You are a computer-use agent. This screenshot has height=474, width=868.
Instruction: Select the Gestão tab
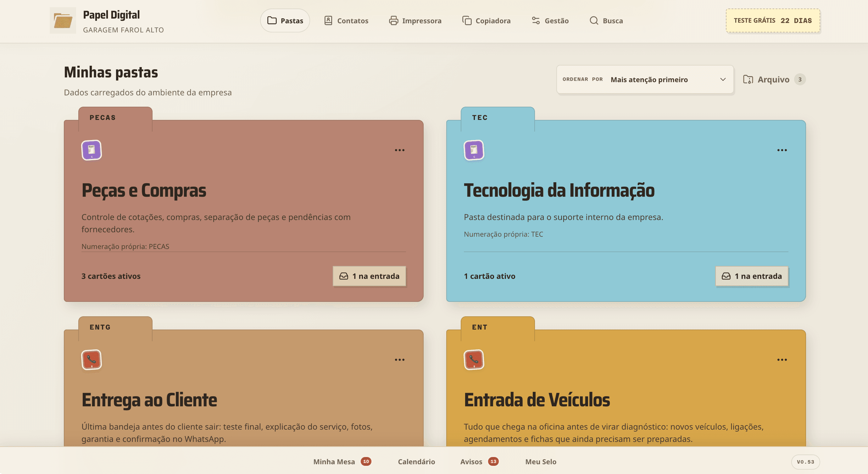click(550, 20)
